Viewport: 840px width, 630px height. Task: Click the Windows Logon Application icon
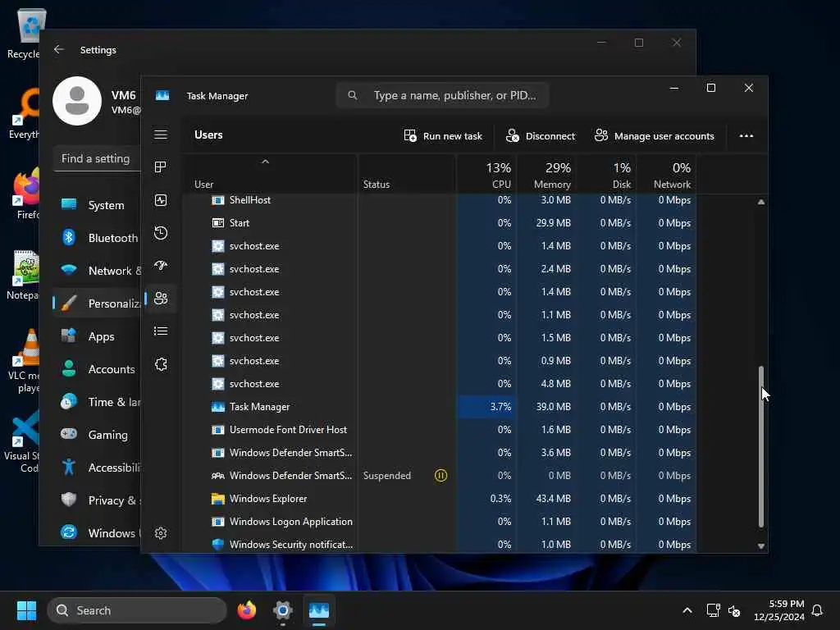click(218, 521)
